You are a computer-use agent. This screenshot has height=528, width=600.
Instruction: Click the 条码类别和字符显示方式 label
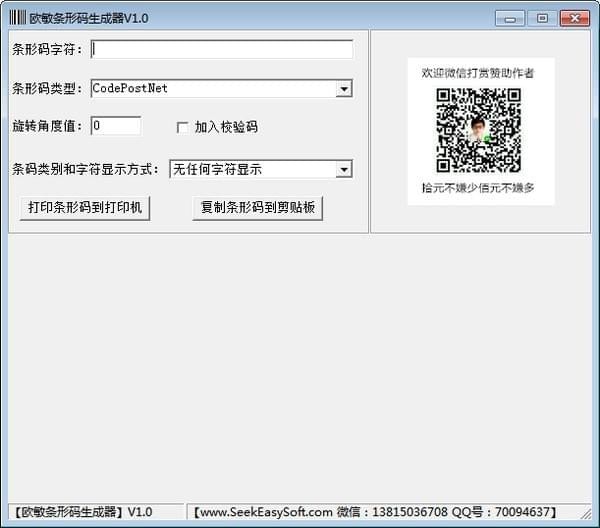(x=85, y=170)
